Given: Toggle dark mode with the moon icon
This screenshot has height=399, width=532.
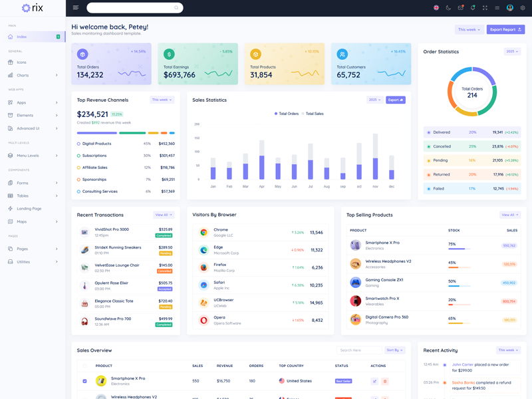Looking at the screenshot, I should (x=448, y=8).
